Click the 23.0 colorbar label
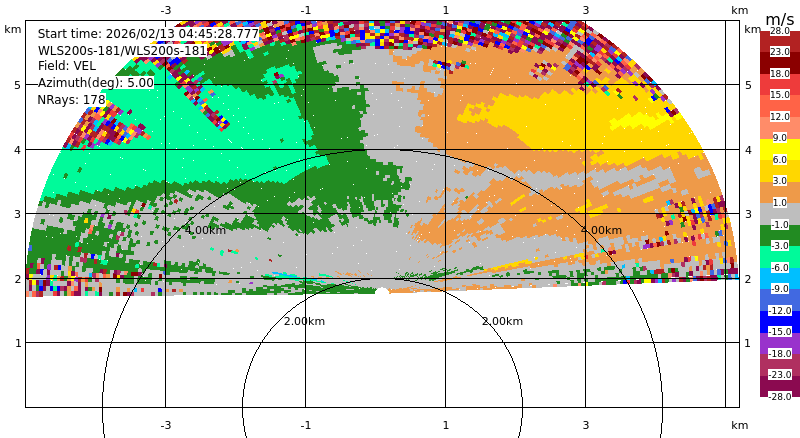 (780, 52)
